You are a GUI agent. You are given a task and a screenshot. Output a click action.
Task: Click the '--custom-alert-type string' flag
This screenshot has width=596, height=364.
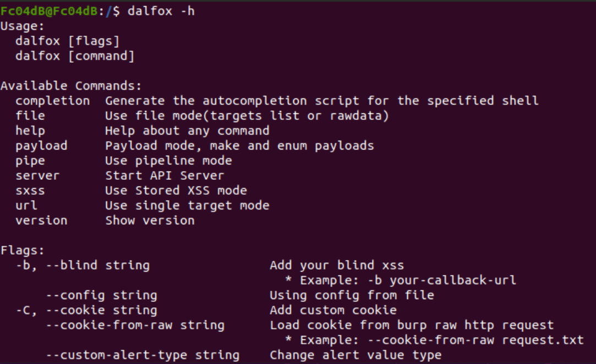[143, 355]
